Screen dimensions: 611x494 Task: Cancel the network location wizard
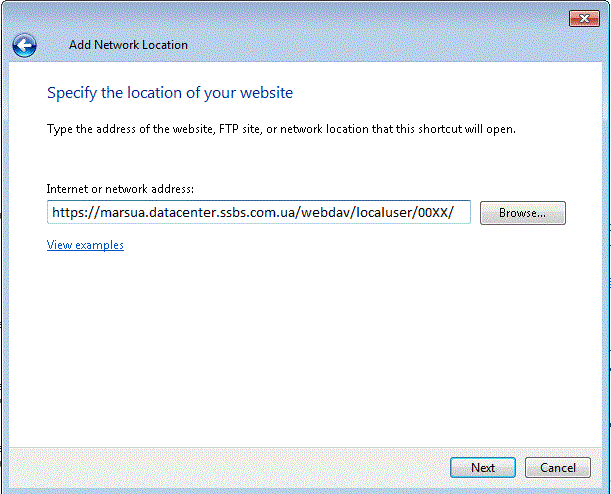pyautogui.click(x=557, y=467)
